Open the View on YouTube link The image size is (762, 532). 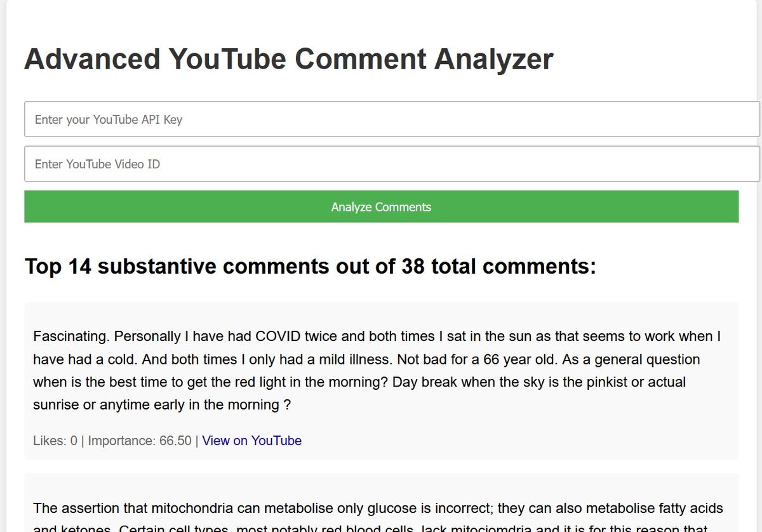(x=251, y=441)
